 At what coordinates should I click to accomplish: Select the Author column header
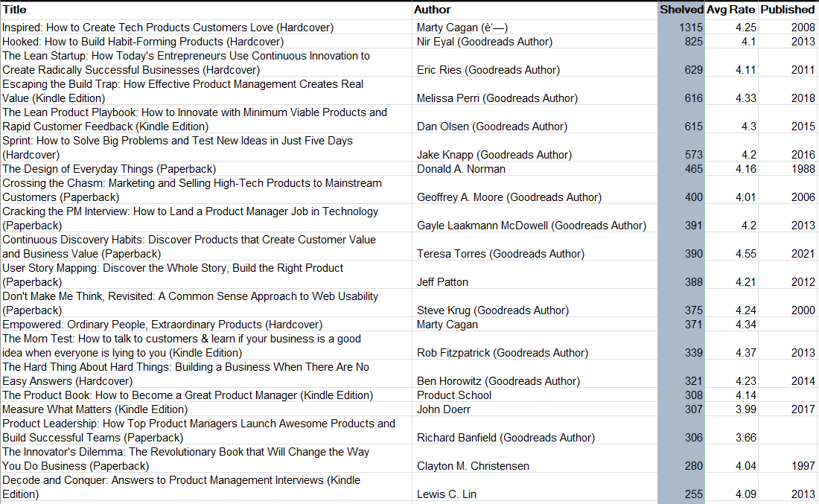point(433,10)
